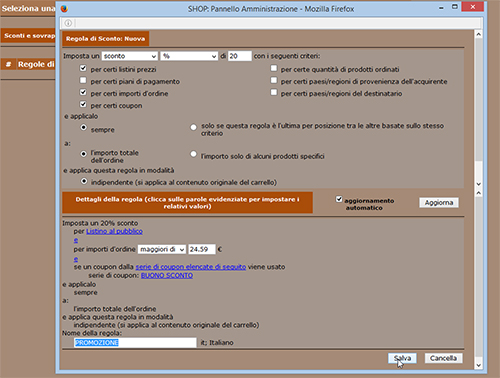
Task: Expand the maggiori di comparison dropdown
Action: coord(162,249)
